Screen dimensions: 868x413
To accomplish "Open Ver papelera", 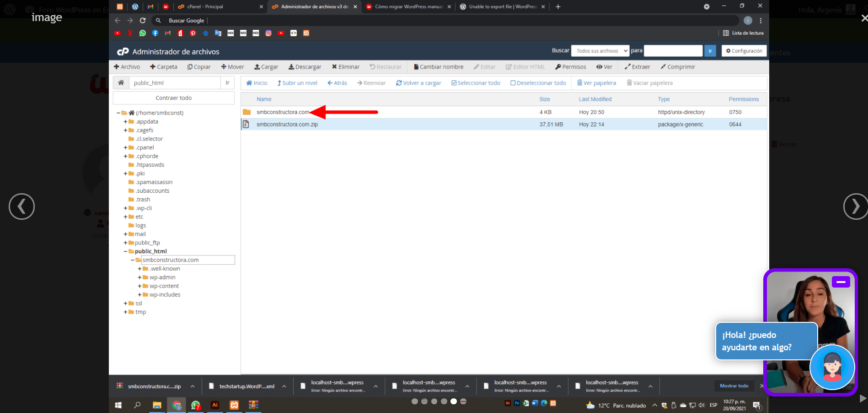I will point(596,83).
